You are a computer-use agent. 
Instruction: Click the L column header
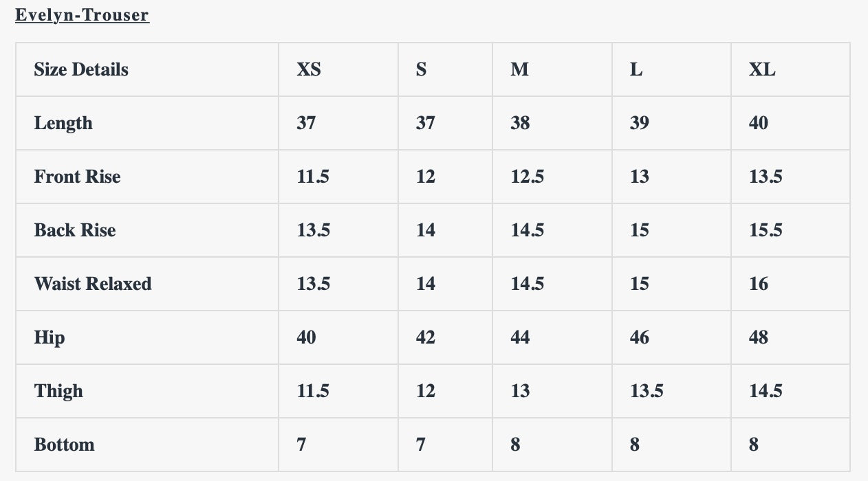click(636, 69)
